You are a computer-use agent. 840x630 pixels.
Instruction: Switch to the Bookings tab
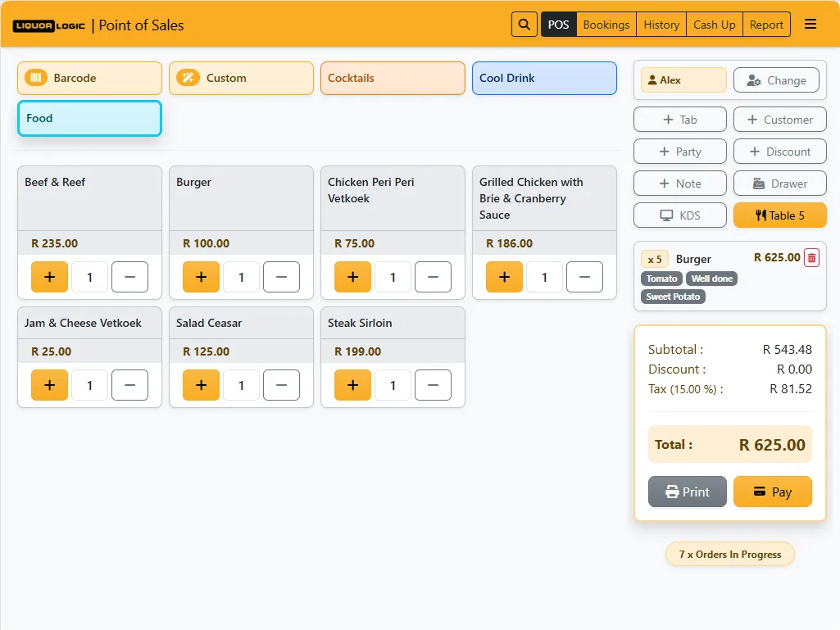coord(606,25)
